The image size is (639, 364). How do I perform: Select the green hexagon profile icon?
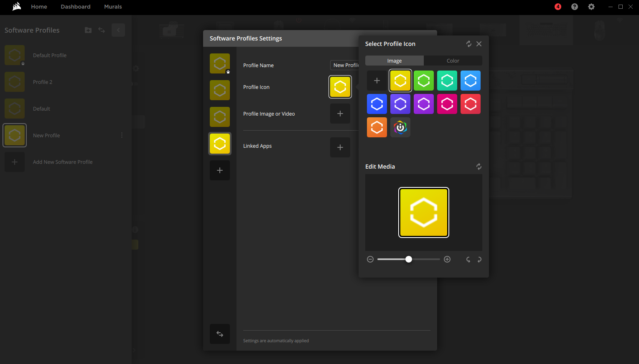(423, 81)
